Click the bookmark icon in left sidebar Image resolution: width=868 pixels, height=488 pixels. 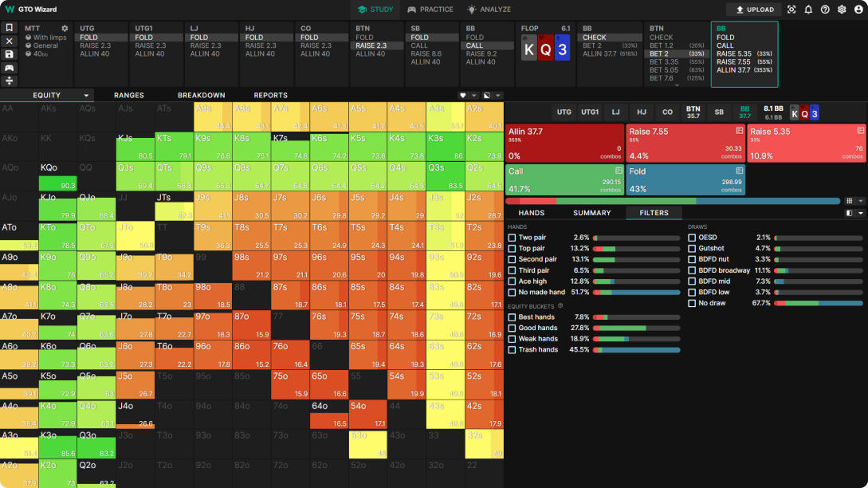click(10, 27)
